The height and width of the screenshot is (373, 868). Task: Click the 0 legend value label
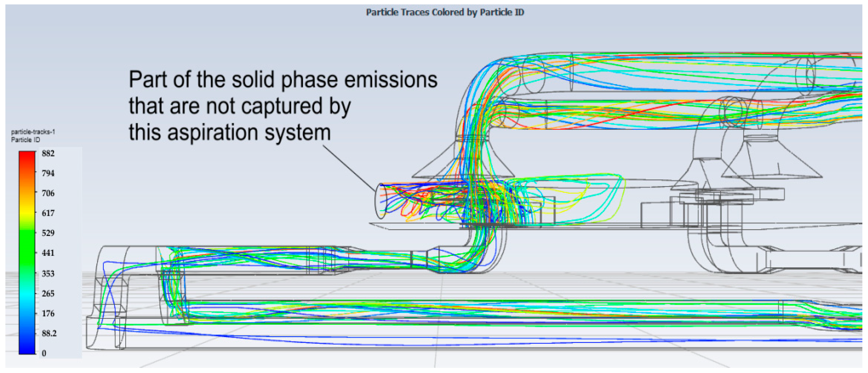point(44,353)
